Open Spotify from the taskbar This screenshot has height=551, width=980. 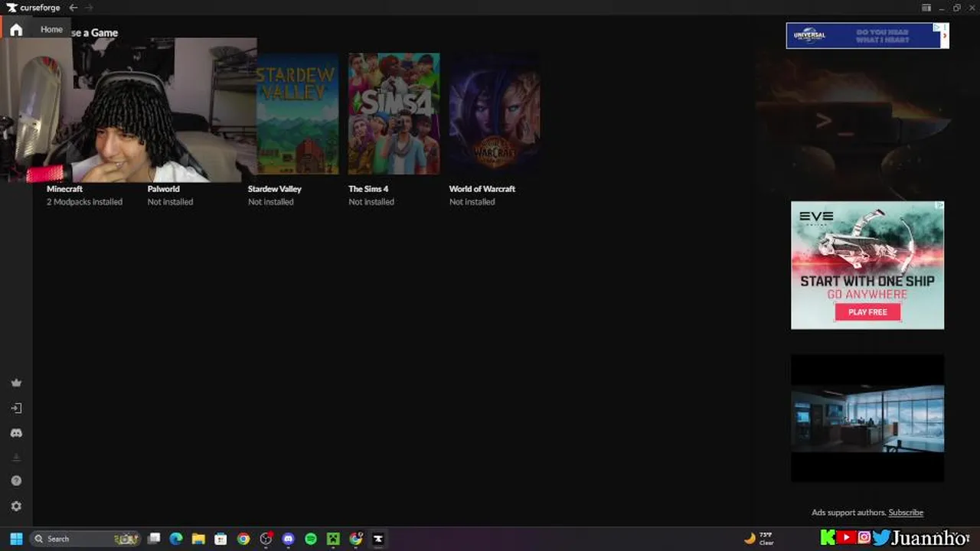[x=311, y=539]
